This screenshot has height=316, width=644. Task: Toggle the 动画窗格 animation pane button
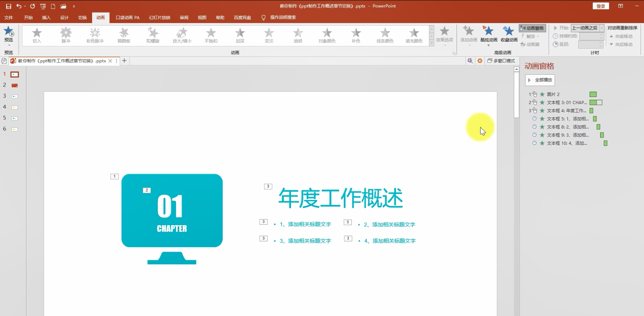click(x=532, y=28)
